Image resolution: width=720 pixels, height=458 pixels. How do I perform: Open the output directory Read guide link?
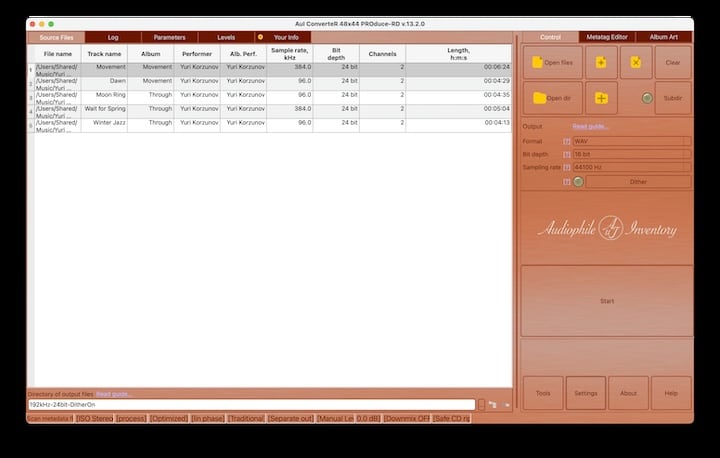pyautogui.click(x=113, y=394)
